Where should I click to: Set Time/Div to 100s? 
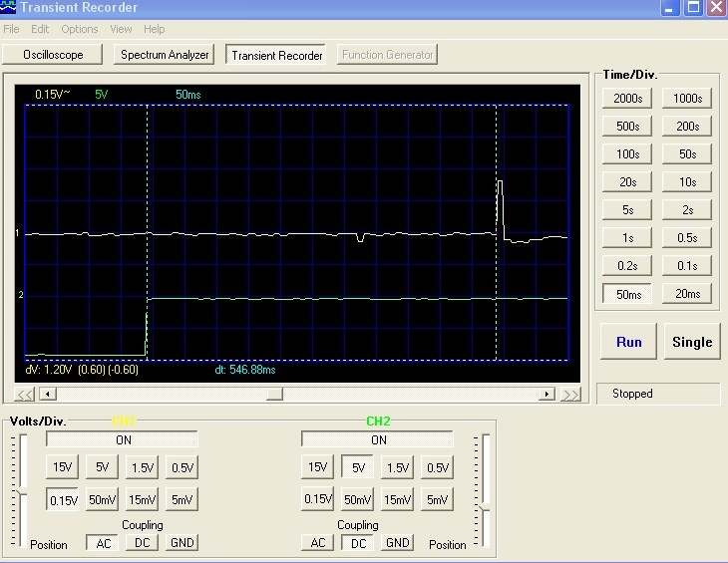[x=627, y=154]
